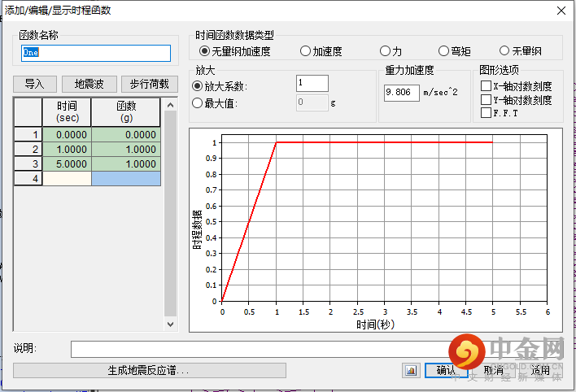The width and height of the screenshot is (576, 392).
Task: Click row header 2
Action: (28, 149)
